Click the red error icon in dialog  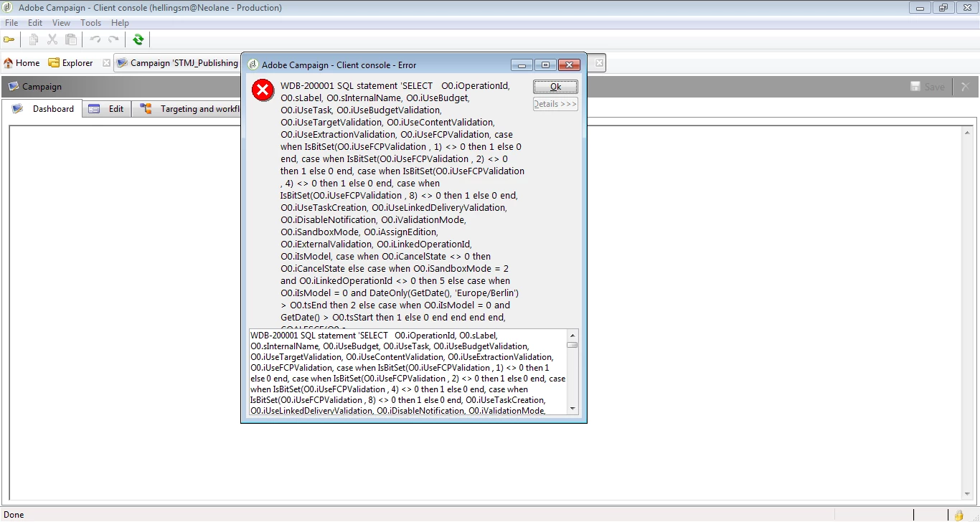click(x=263, y=90)
